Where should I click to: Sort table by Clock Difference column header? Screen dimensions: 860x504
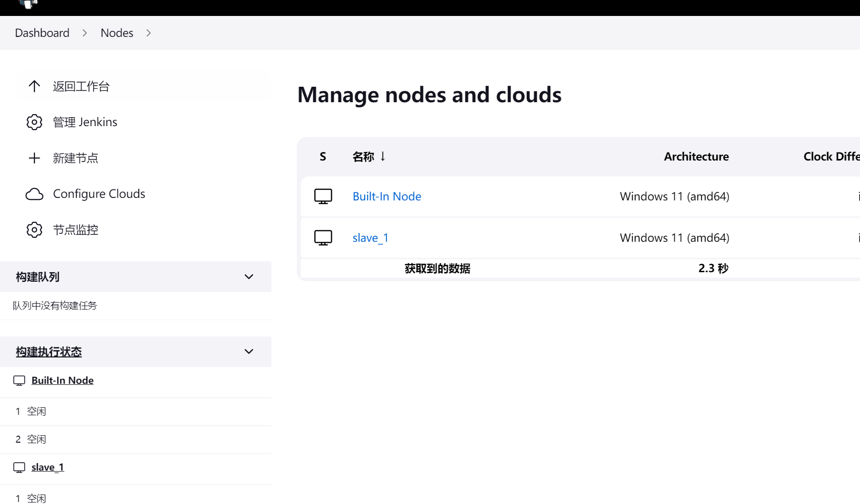pos(832,157)
